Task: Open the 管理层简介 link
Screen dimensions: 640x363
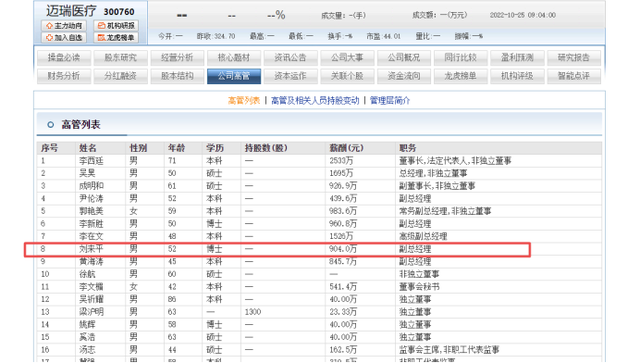Action: point(390,100)
